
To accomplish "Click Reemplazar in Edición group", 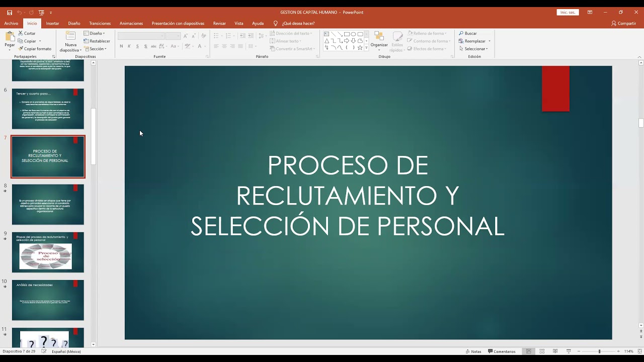I will pyautogui.click(x=472, y=41).
